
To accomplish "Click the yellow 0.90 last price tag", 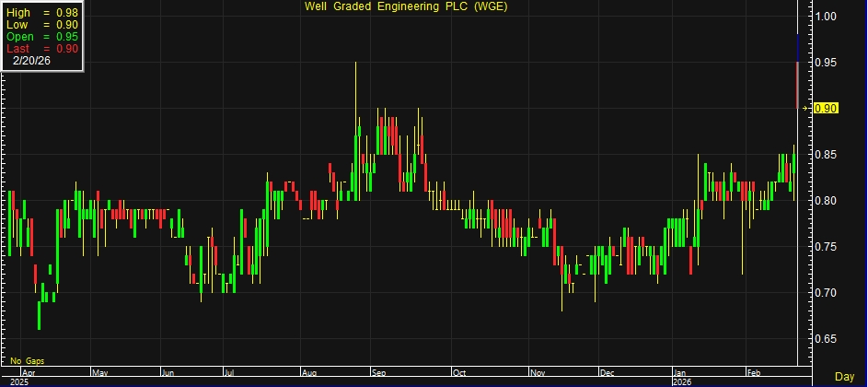I will pos(826,109).
